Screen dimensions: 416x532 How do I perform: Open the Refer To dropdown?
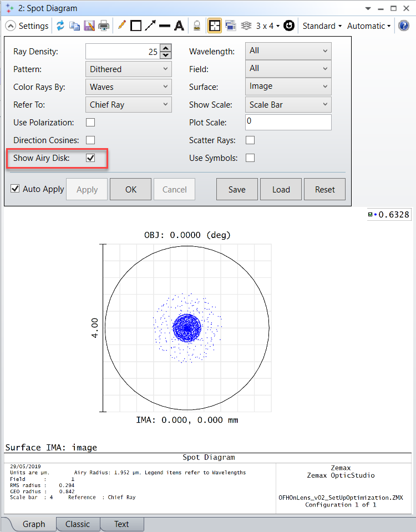pos(129,104)
